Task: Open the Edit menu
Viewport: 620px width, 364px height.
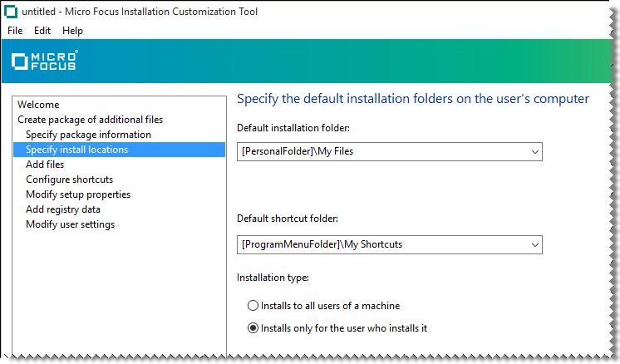Action: 42,31
